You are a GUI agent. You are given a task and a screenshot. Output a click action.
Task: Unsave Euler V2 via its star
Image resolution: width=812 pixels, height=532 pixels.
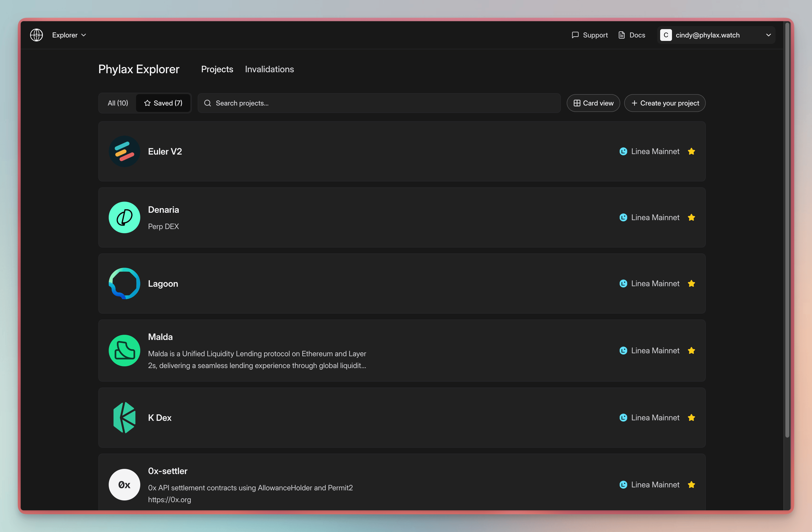coord(691,151)
